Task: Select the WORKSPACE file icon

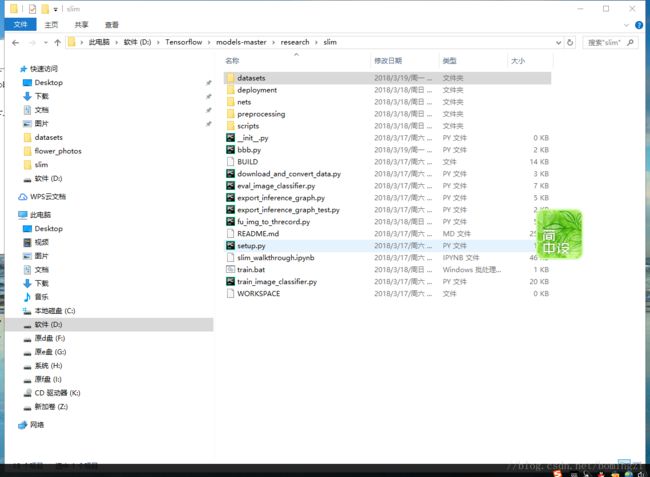Action: [230, 293]
